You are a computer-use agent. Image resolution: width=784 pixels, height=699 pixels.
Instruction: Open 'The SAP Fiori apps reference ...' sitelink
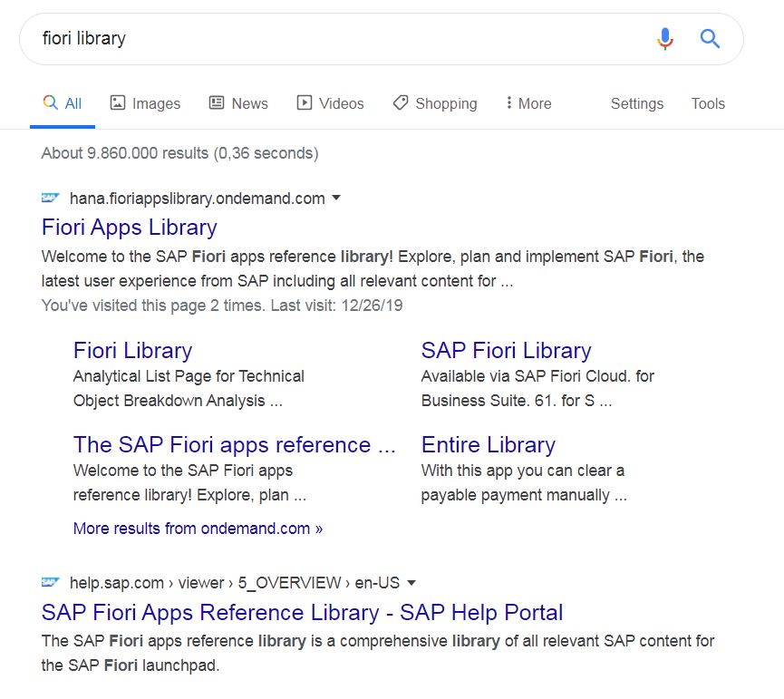235,444
